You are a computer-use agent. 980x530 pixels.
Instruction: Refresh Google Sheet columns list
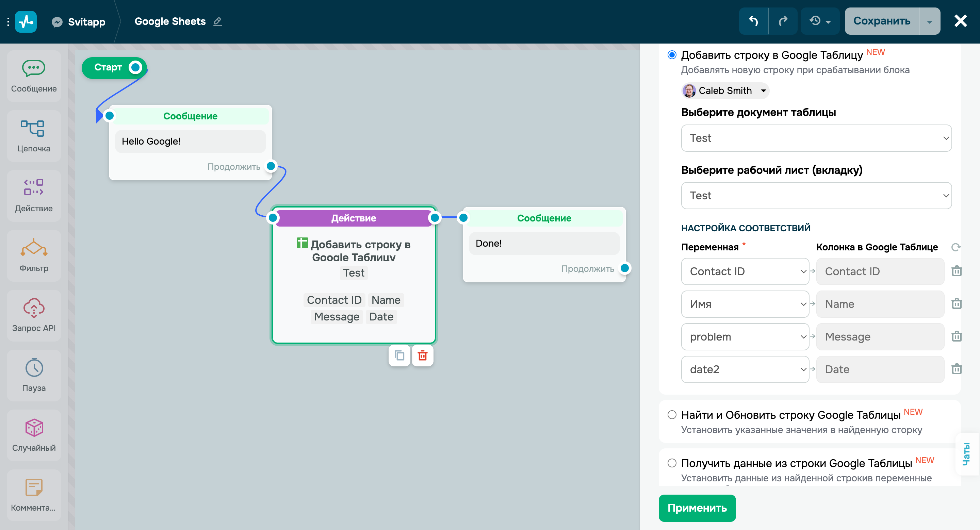[x=955, y=247]
